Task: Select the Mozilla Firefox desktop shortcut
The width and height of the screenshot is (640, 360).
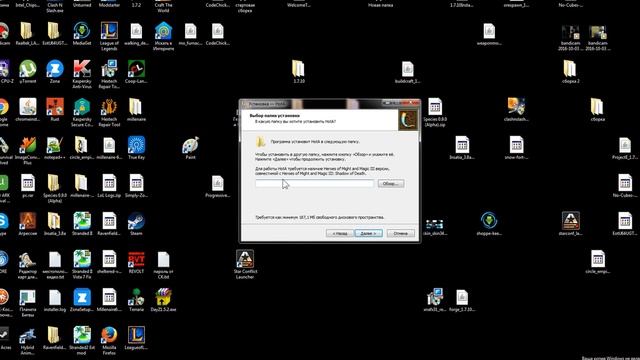Action: pyautogui.click(x=109, y=340)
